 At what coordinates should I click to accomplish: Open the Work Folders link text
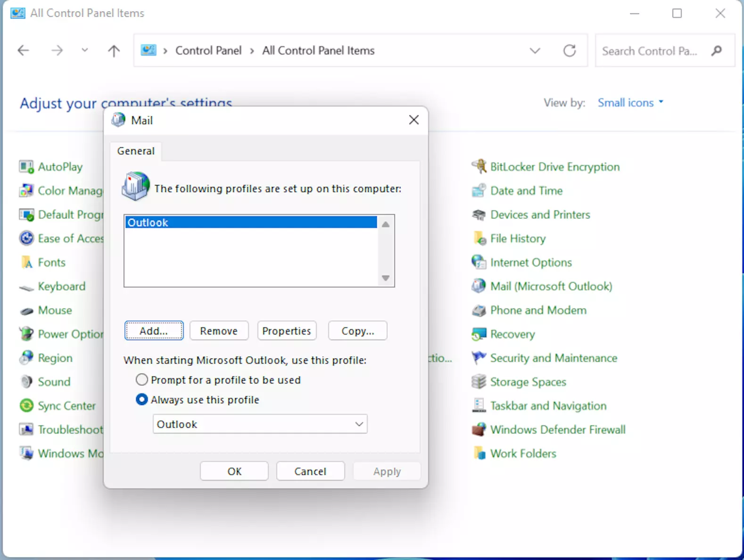[523, 453]
